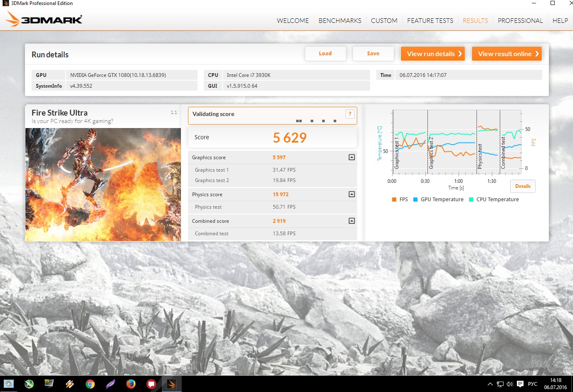573x392 pixels.
Task: Click the network icon in system tray
Action: pos(500,384)
